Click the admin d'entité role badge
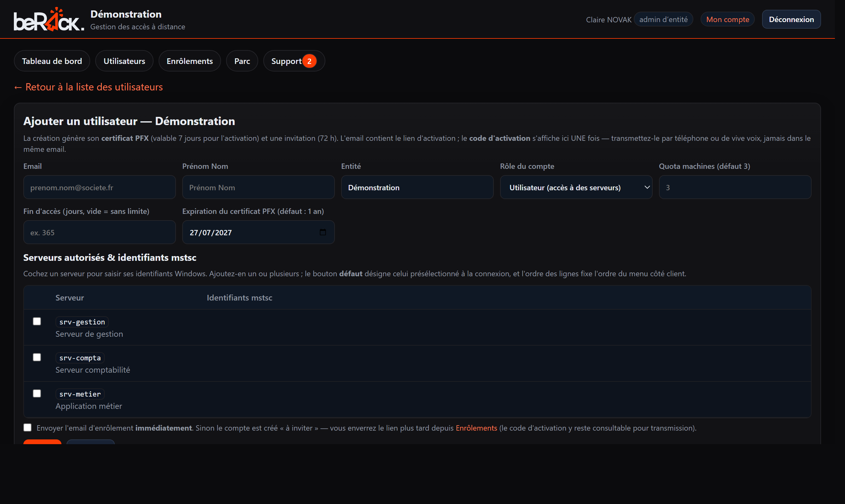The width and height of the screenshot is (845, 504). (x=663, y=19)
